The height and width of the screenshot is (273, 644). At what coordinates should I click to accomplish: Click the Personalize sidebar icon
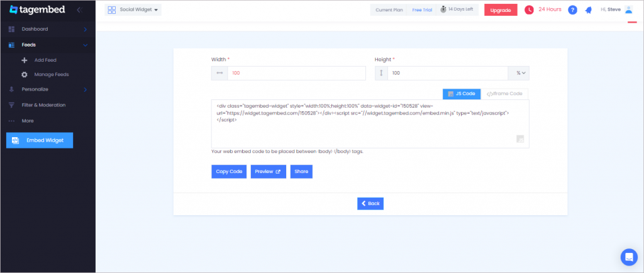pos(11,89)
